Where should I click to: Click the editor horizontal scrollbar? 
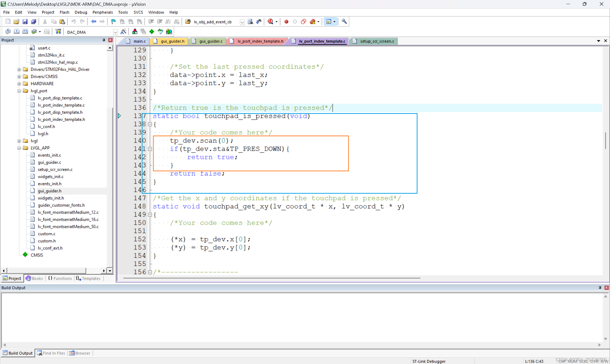point(270,278)
